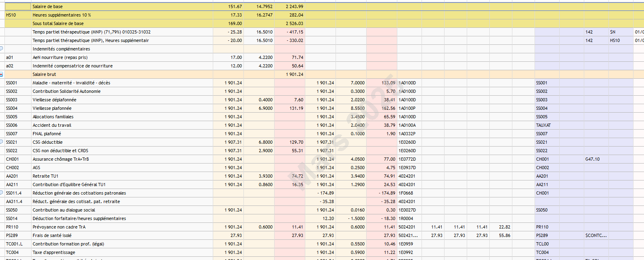Click 'AeN nourriture (repas pris)' label
The width and height of the screenshot is (644, 260).
pyautogui.click(x=60, y=57)
